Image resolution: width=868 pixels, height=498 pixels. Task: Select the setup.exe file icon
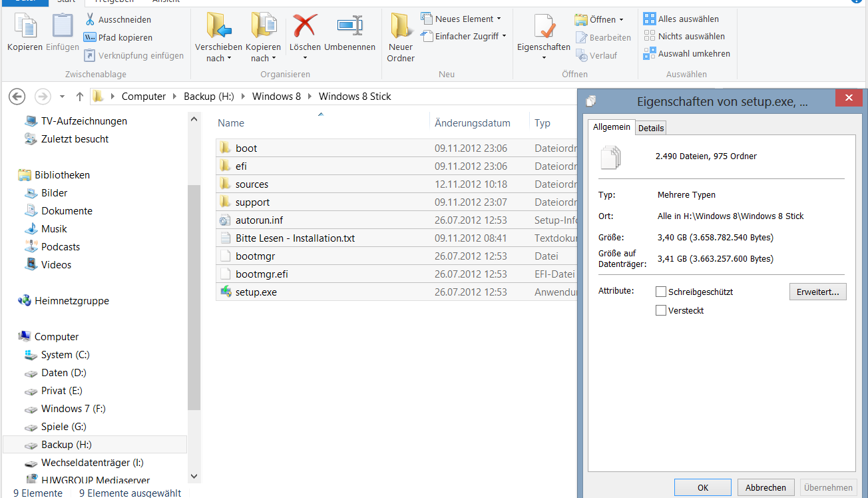(225, 292)
